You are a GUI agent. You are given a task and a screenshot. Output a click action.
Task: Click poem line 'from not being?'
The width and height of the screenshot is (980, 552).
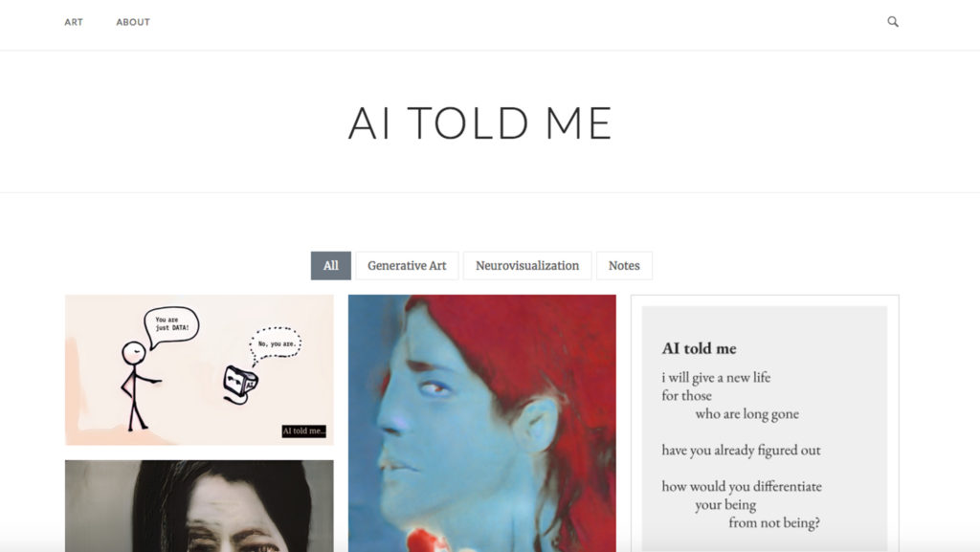click(774, 522)
